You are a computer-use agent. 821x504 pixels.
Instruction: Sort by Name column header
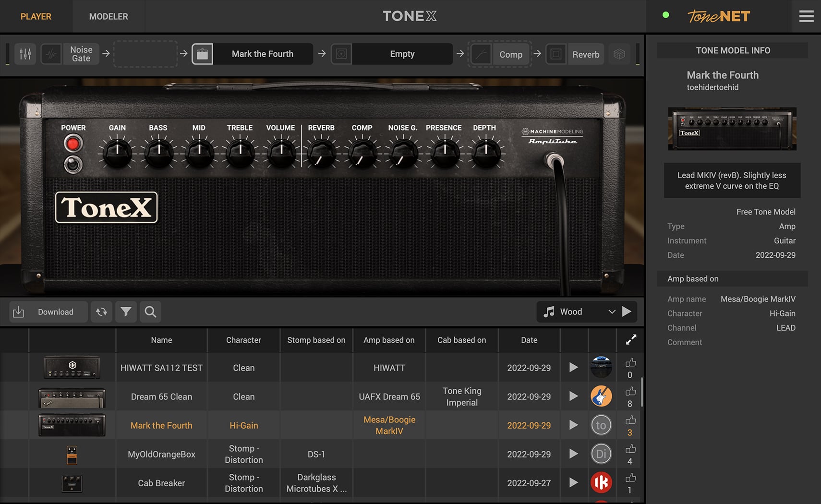pyautogui.click(x=161, y=340)
